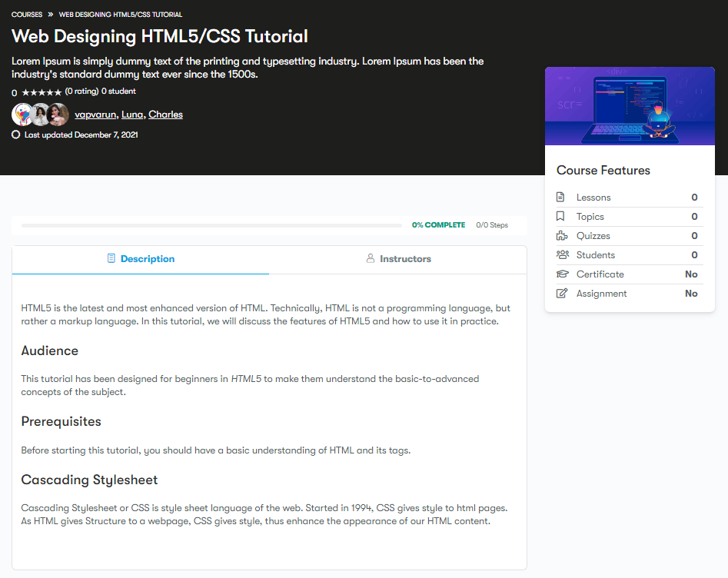Open vapvarun instructor profile link
Viewport: 728px width, 578px height.
click(95, 115)
